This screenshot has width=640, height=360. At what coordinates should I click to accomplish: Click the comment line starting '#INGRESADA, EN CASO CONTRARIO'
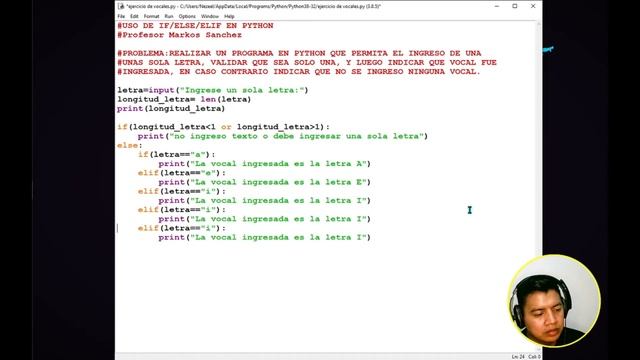point(299,72)
